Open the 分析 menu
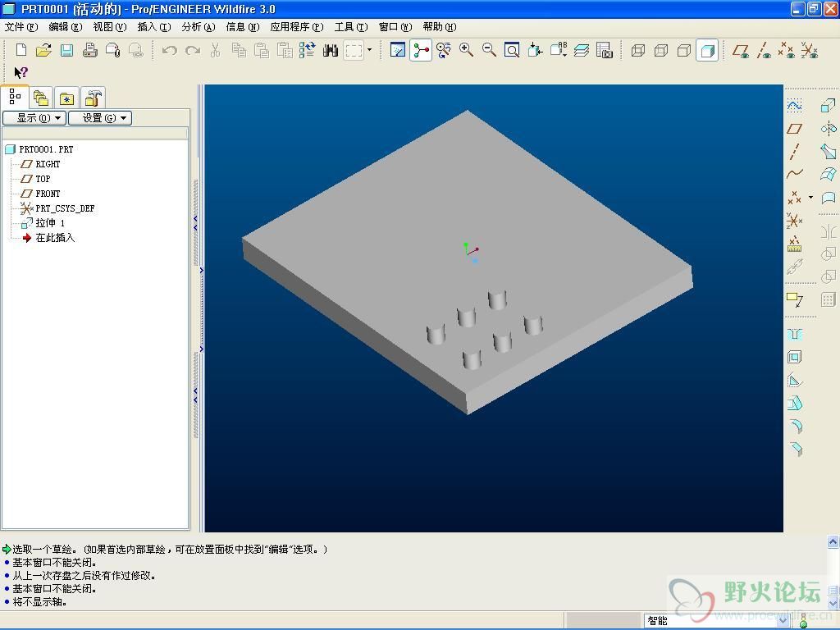Viewport: 840px width, 630px height. (198, 27)
